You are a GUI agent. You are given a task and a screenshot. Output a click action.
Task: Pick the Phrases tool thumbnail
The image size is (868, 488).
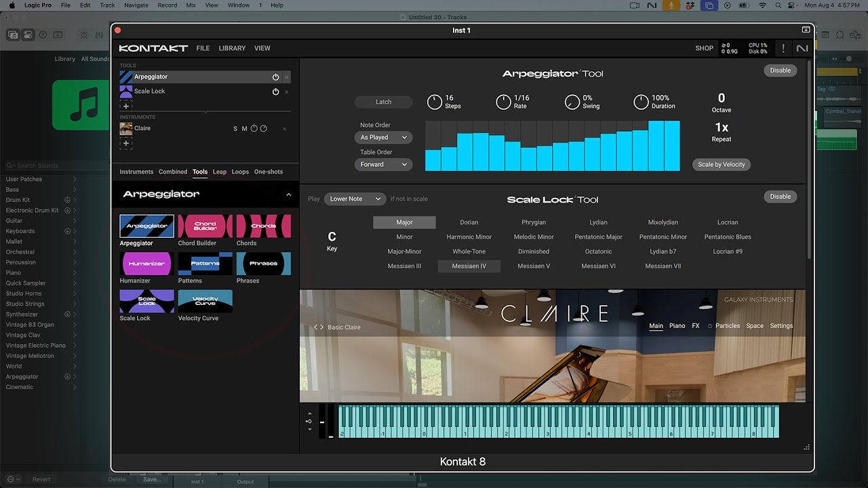coord(263,264)
